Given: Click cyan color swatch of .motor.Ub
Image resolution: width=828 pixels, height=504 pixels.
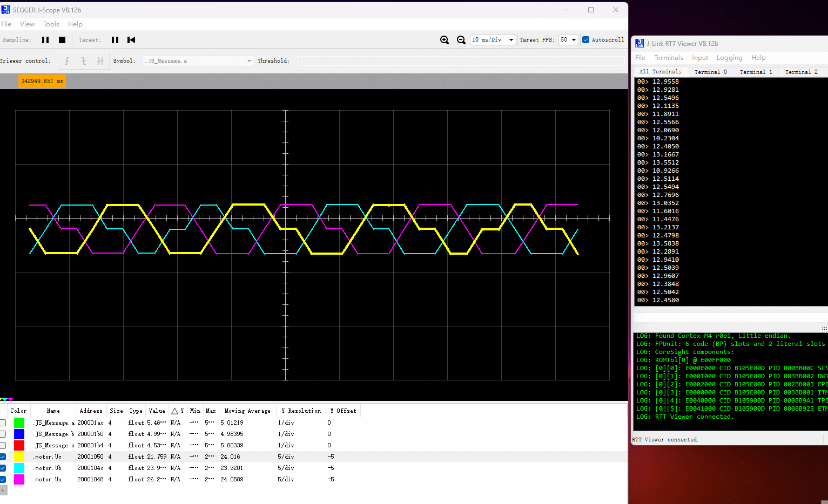Looking at the screenshot, I should point(19,468).
